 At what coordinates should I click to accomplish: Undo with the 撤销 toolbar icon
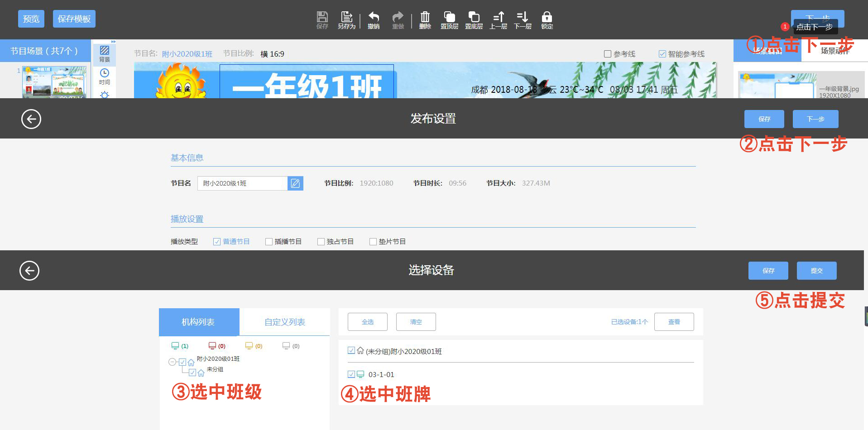pyautogui.click(x=374, y=20)
